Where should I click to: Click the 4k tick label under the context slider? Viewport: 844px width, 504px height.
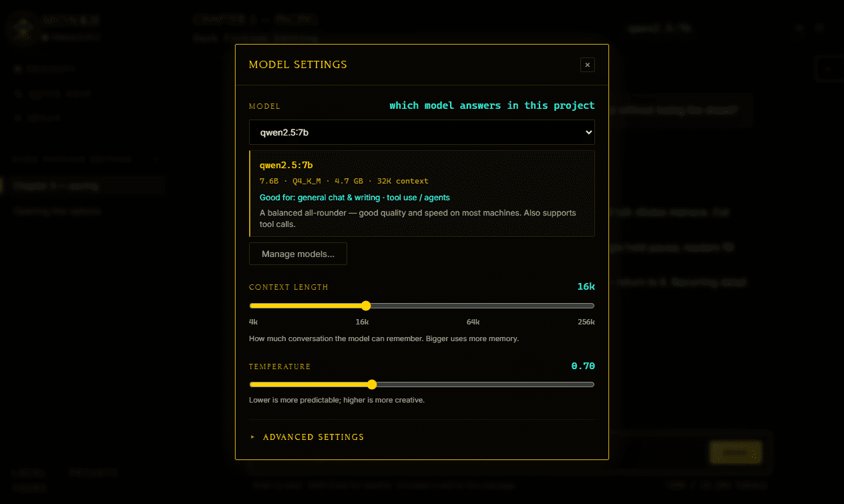click(253, 322)
